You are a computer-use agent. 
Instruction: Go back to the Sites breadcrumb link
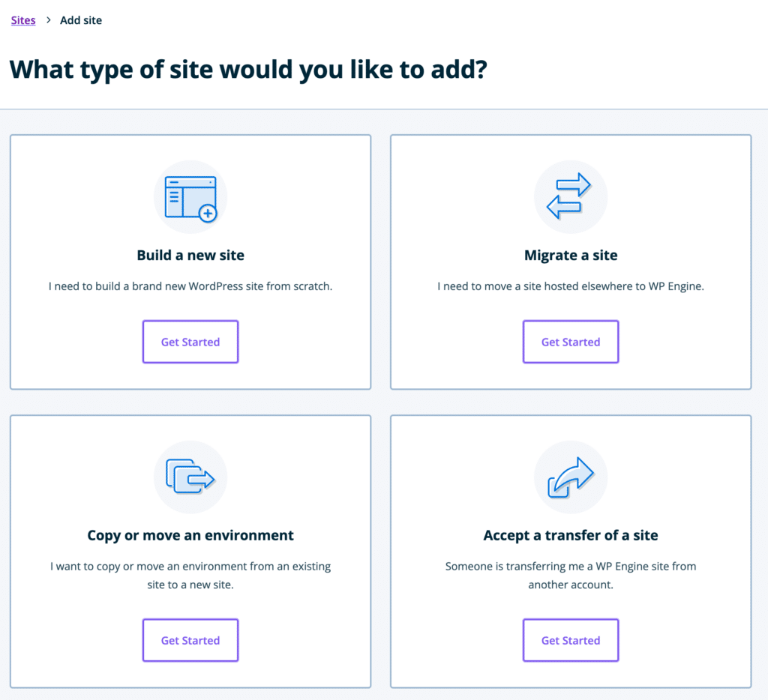click(x=23, y=20)
